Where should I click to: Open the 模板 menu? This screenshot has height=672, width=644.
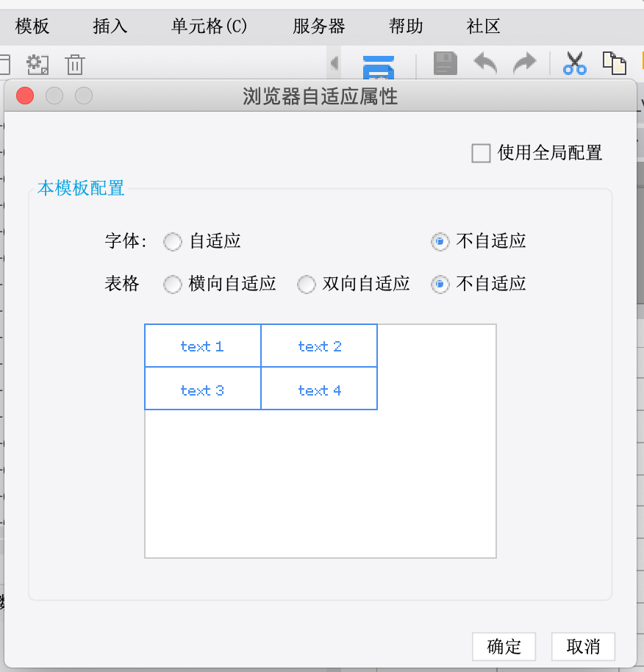(x=32, y=26)
